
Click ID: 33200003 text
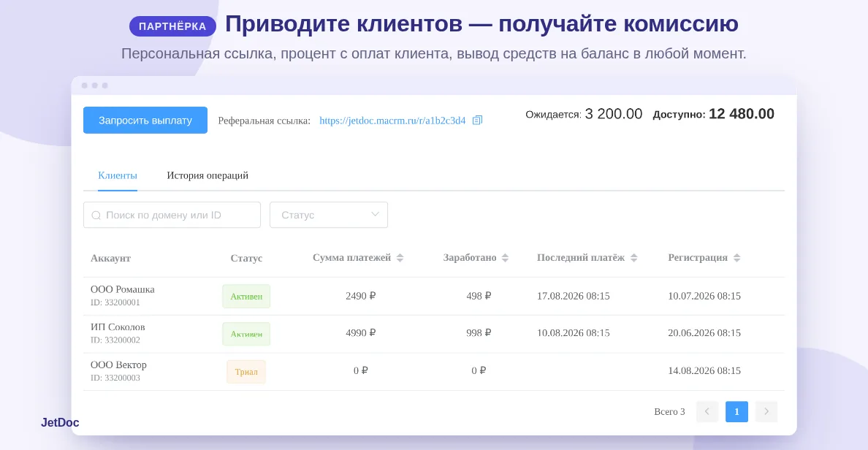[115, 378]
